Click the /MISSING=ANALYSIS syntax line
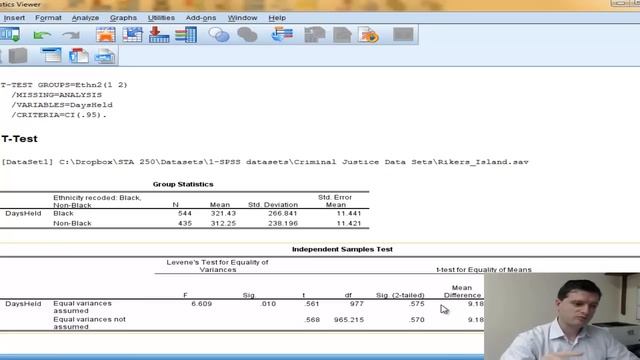This screenshot has height=360, width=640. tap(57, 95)
